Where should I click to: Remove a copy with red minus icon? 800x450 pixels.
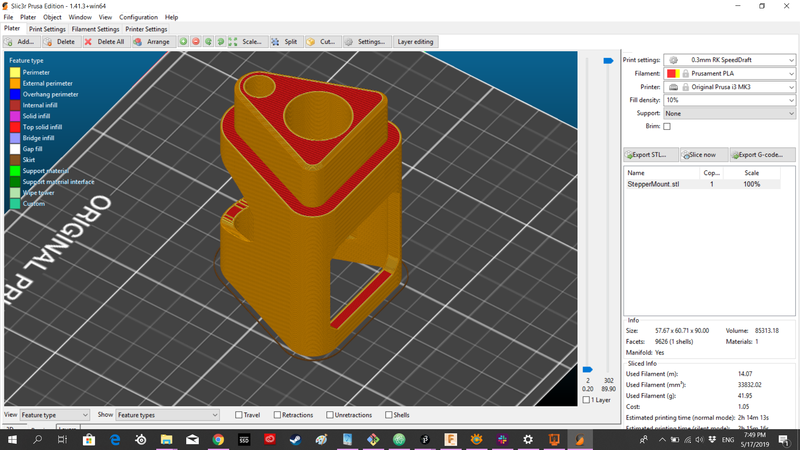tap(196, 42)
